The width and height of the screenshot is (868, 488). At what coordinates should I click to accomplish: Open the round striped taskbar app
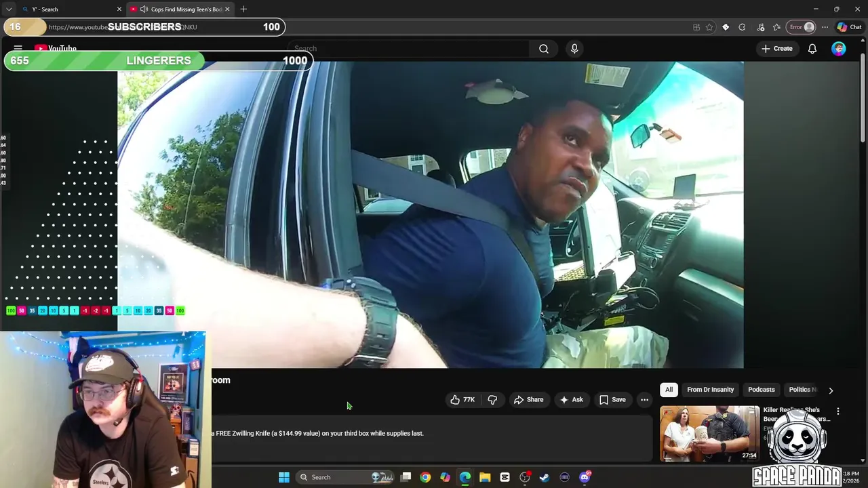point(564,477)
